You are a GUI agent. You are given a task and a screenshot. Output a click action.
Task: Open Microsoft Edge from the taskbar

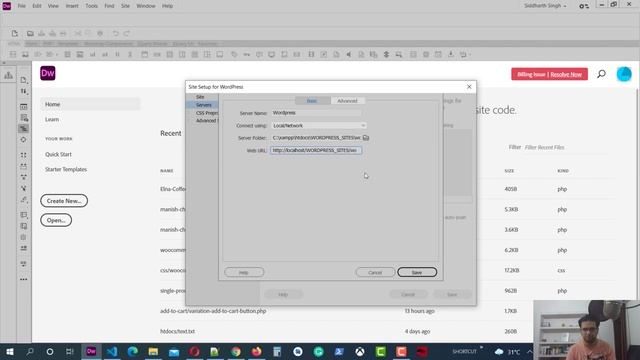pyautogui.click(x=132, y=351)
